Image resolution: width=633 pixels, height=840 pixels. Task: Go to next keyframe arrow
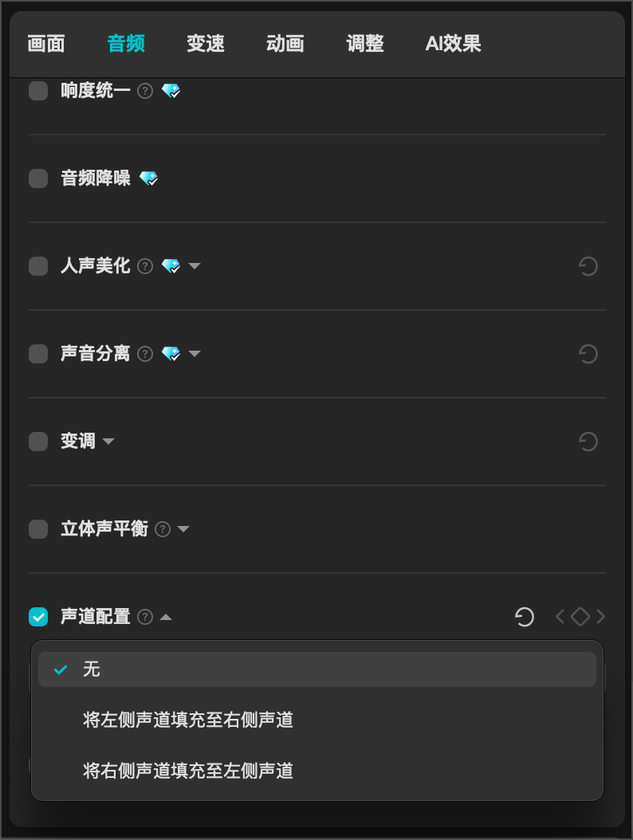tap(601, 617)
